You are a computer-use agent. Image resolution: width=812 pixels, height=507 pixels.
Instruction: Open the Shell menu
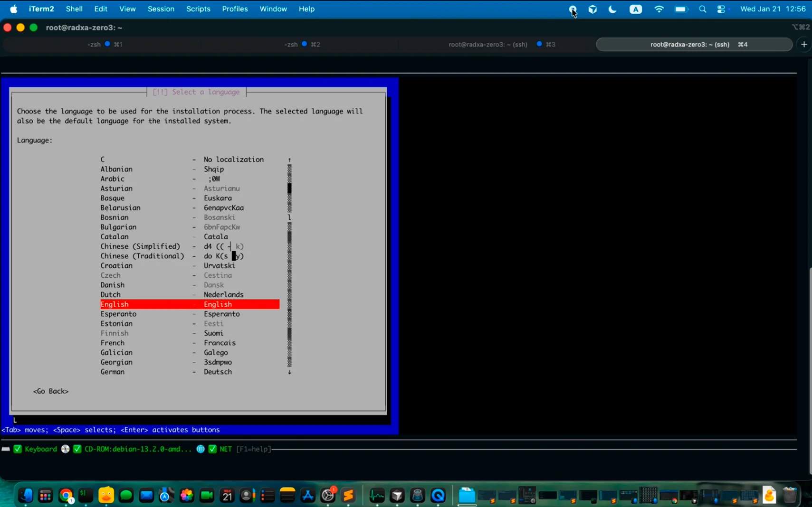point(74,9)
